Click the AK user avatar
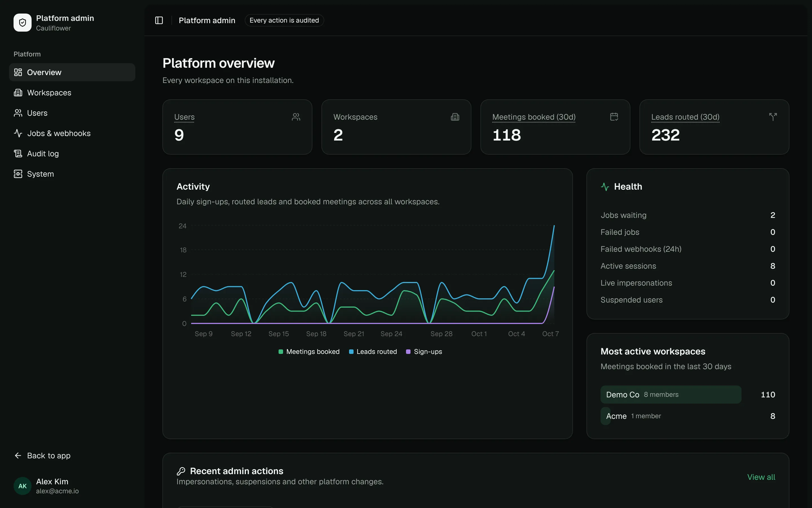The height and width of the screenshot is (508, 812). coord(23,486)
